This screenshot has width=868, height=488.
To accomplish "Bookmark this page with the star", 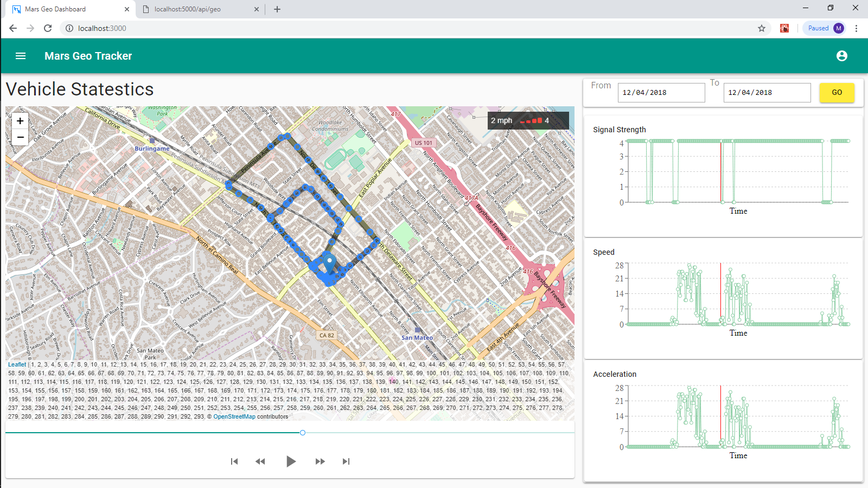I will [762, 28].
